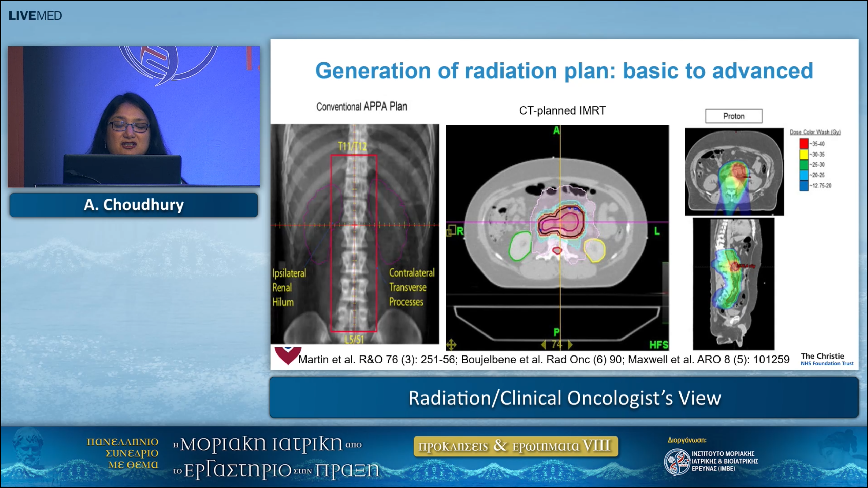Click the green 'L' marker on CT image
The width and height of the screenshot is (868, 488).
[657, 231]
